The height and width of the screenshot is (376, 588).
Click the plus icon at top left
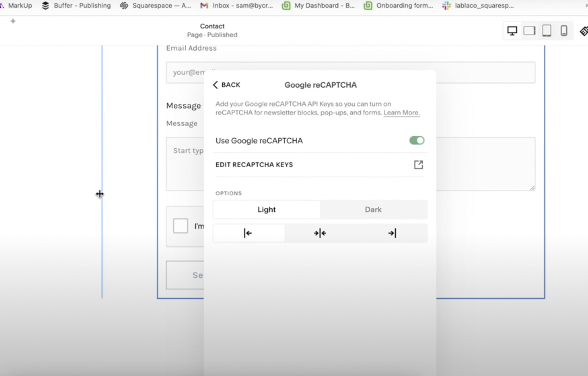13,21
